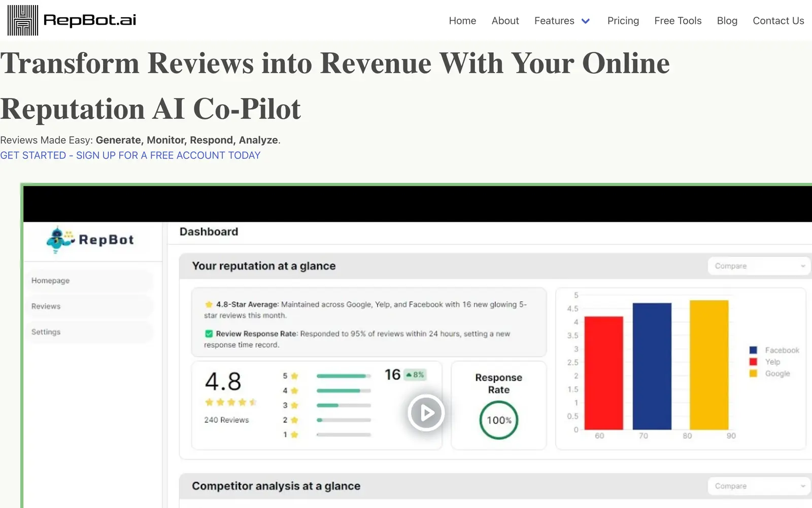Screen dimensions: 812x508
Task: Click the 3-star rating progress bar
Action: click(344, 405)
